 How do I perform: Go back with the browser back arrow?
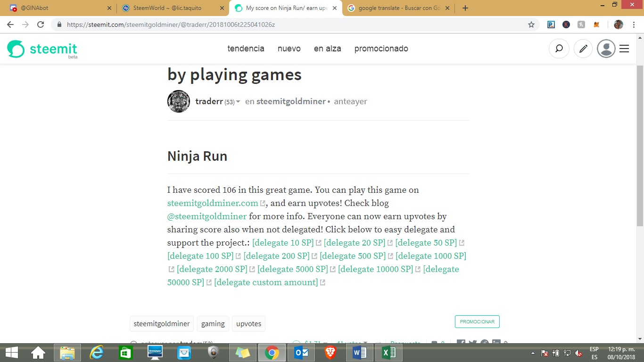point(10,25)
